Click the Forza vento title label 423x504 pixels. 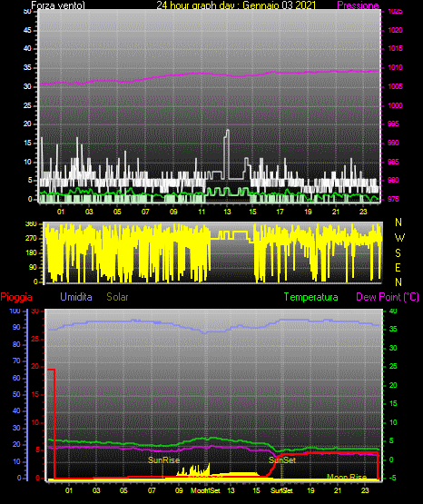pyautogui.click(x=58, y=5)
